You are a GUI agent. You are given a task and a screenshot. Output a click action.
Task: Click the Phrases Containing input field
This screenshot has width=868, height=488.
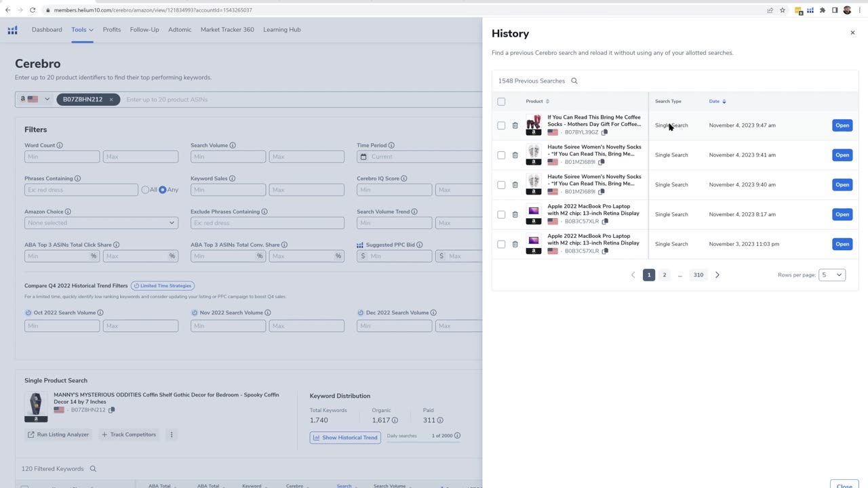(x=81, y=190)
